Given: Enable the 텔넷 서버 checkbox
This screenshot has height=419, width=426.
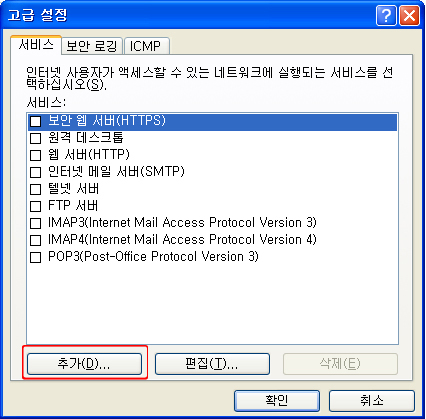Looking at the screenshot, I should (x=35, y=189).
